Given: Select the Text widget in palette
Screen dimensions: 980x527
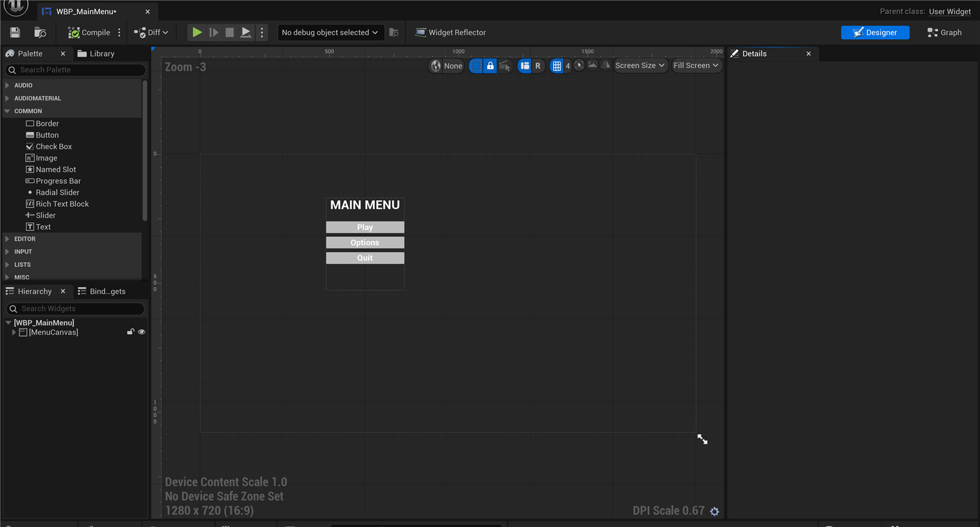Looking at the screenshot, I should [38, 227].
